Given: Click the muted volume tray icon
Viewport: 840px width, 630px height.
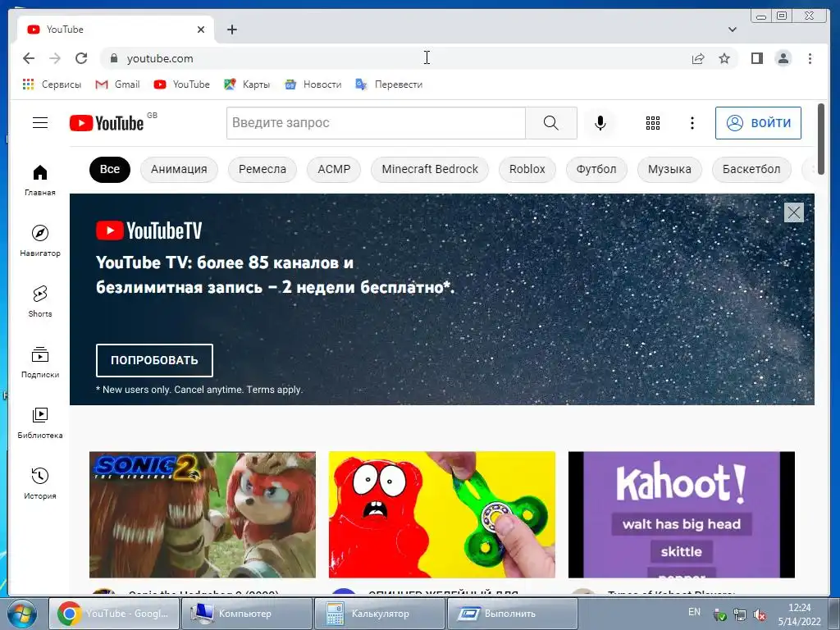Looking at the screenshot, I should pos(760,615).
